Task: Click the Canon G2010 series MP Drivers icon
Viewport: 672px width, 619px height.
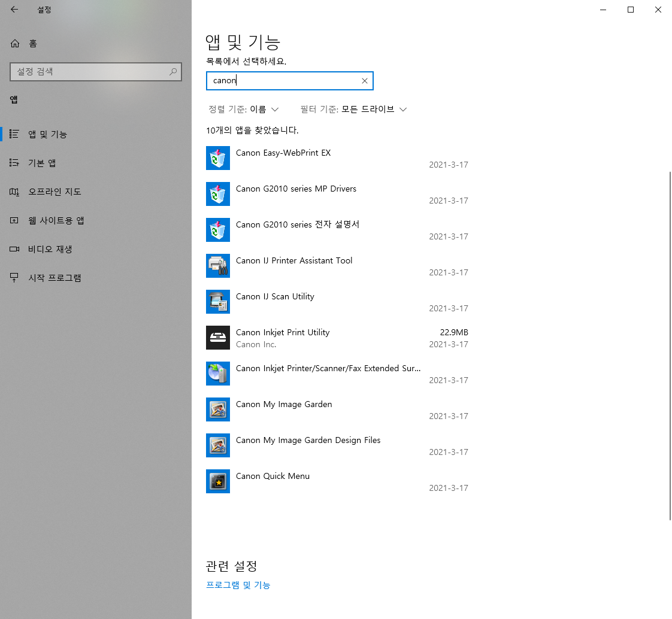Action: [218, 194]
